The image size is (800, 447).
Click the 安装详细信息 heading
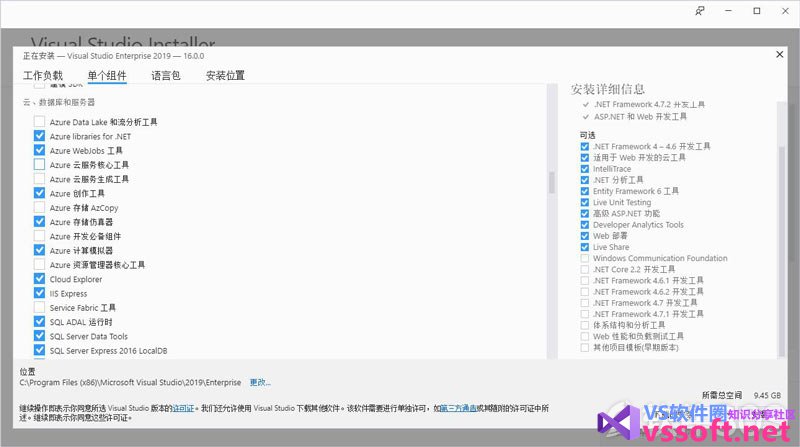pyautogui.click(x=608, y=89)
